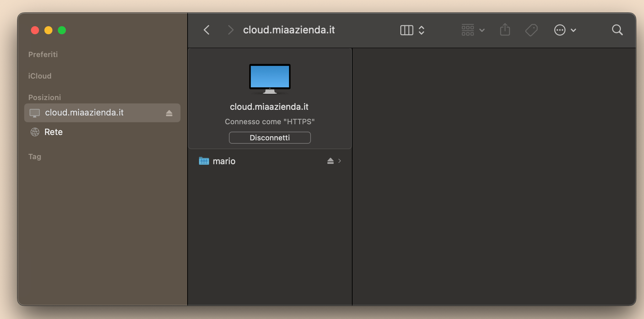Click the server name under the monitor
The image size is (644, 319).
point(269,107)
